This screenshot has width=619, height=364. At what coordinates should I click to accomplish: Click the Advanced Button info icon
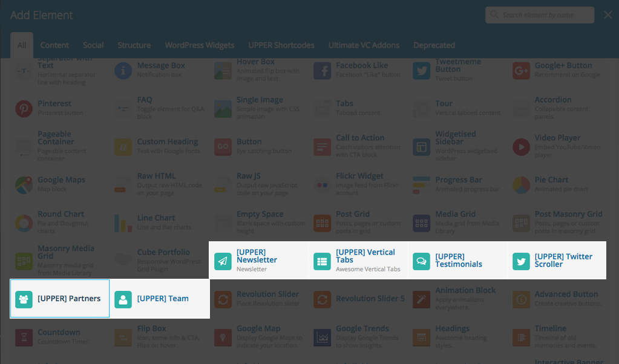tap(521, 299)
